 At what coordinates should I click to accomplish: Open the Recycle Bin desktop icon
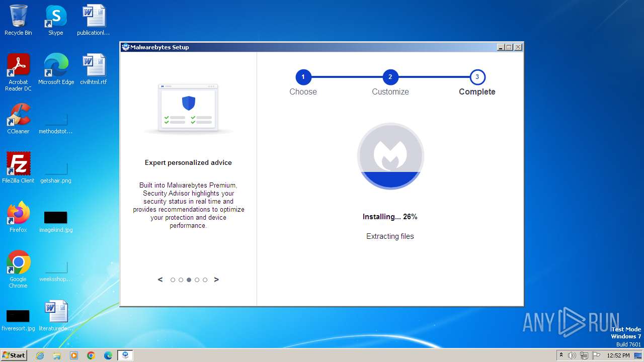click(x=18, y=20)
